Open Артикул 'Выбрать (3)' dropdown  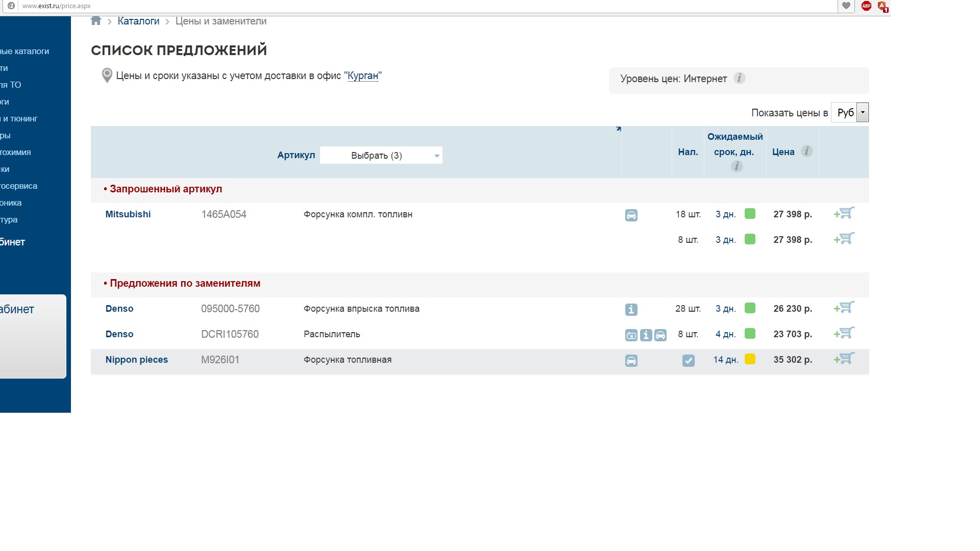tap(381, 156)
